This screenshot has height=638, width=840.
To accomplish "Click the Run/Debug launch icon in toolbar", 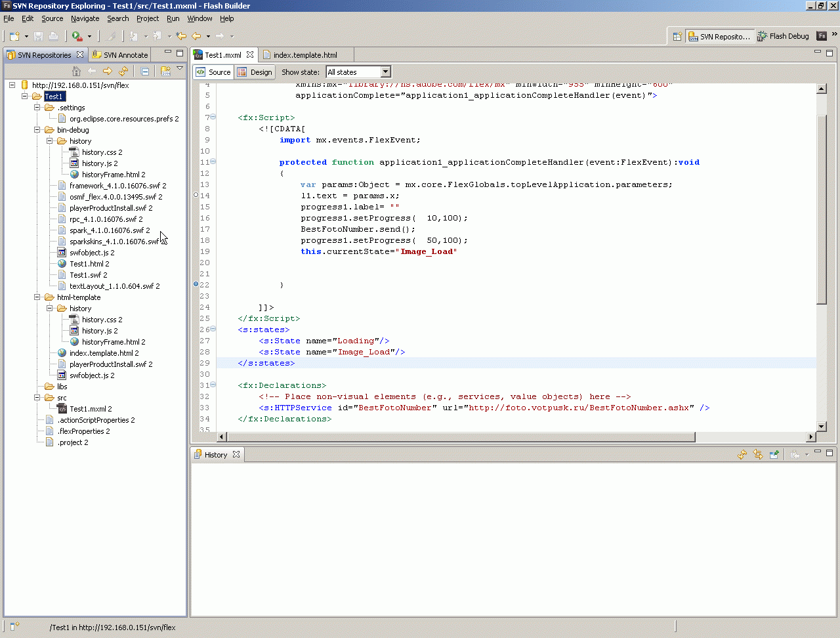I will pyautogui.click(x=77, y=36).
